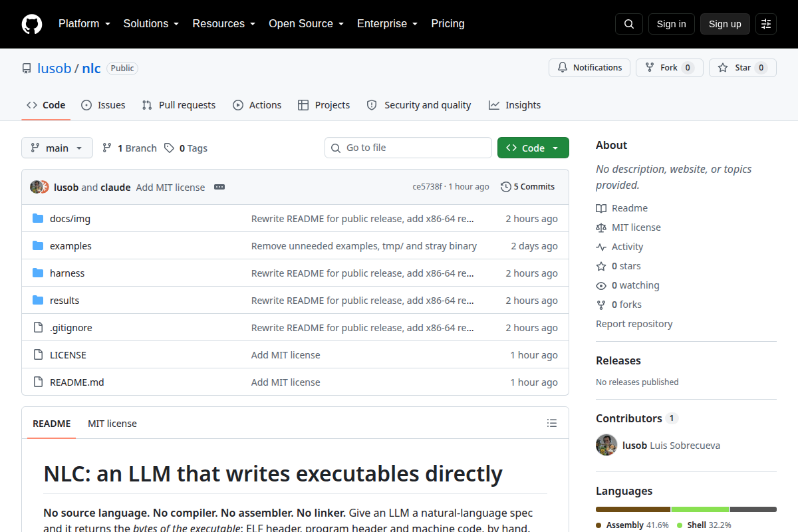
Task: Switch to the Actions tab
Action: 257,105
